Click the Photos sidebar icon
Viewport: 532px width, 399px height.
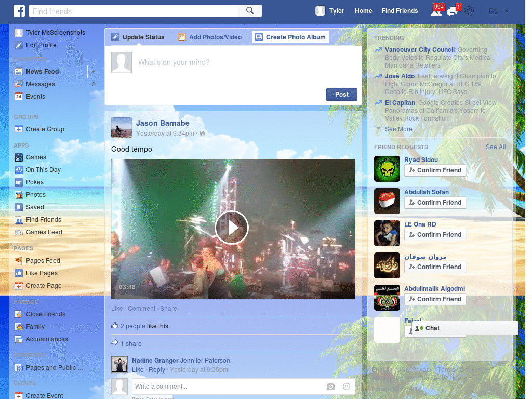pyautogui.click(x=19, y=195)
